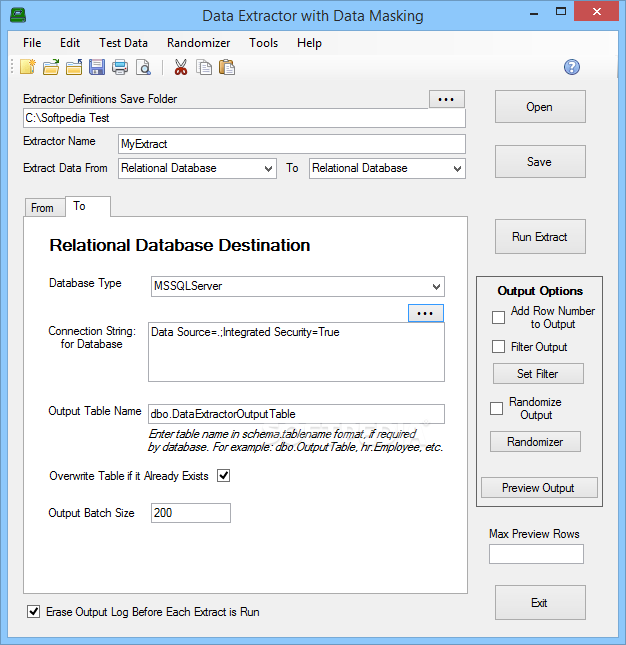Click the Randomizer button in Output Options
The width and height of the screenshot is (626, 645).
pos(535,441)
